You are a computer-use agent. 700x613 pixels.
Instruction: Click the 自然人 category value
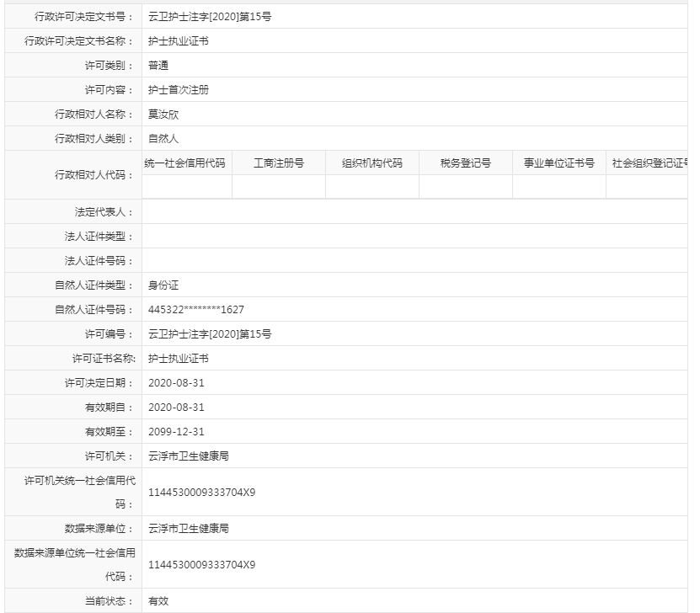[x=163, y=137]
